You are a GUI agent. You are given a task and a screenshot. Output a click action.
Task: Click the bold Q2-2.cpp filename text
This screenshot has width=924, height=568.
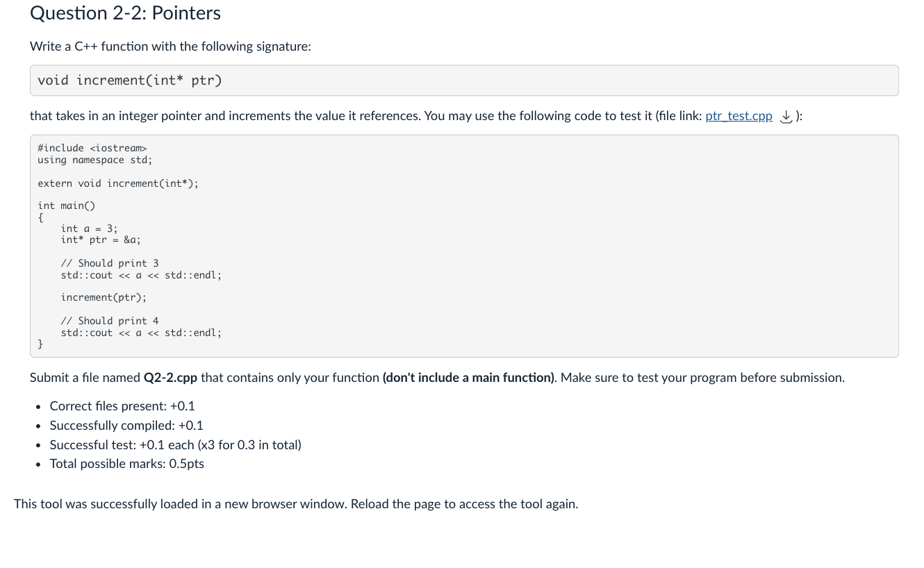(x=170, y=378)
